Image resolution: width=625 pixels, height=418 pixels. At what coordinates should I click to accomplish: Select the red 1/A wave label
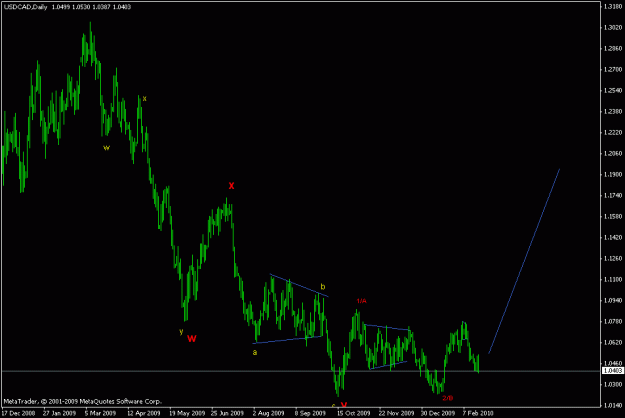362,301
